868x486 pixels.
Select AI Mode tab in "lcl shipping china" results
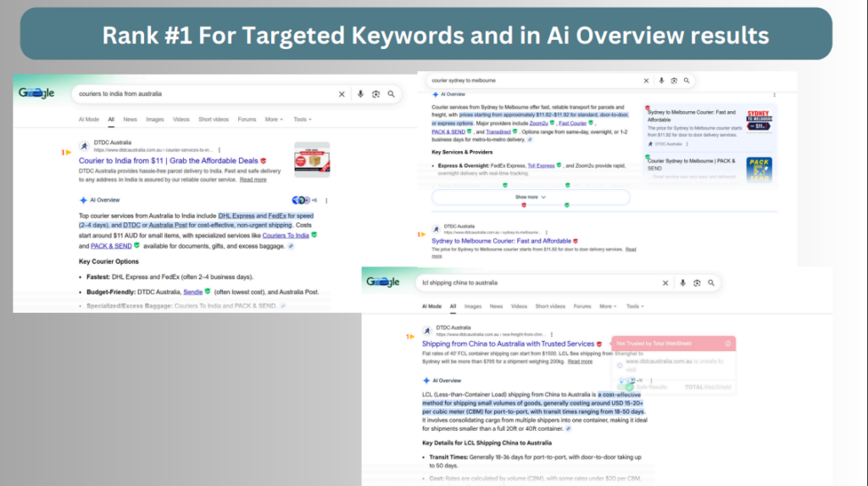(432, 306)
